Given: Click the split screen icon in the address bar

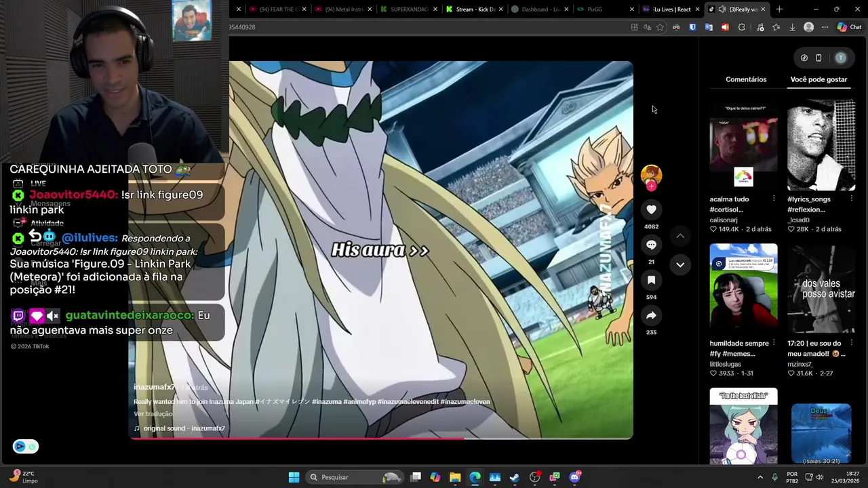Looking at the screenshot, I should click(634, 27).
